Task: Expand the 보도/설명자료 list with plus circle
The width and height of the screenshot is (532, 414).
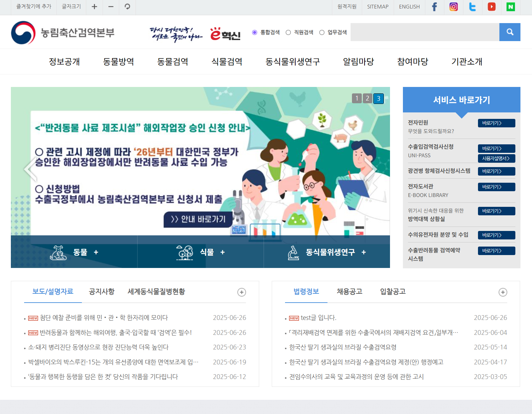Action: [242, 292]
